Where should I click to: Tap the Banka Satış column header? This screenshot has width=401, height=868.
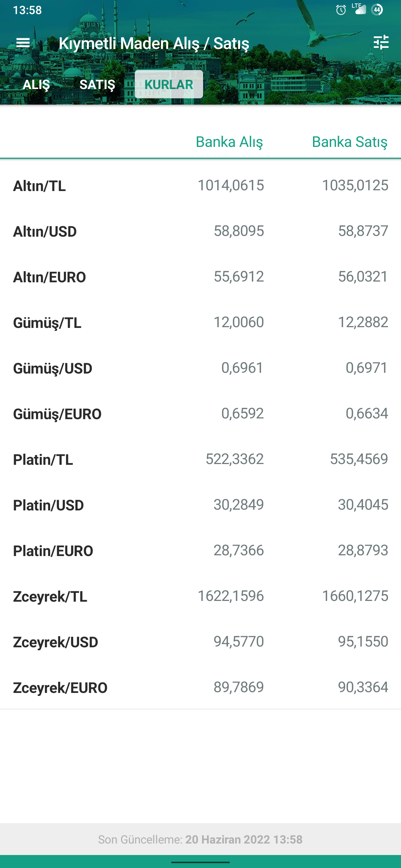[x=350, y=142]
